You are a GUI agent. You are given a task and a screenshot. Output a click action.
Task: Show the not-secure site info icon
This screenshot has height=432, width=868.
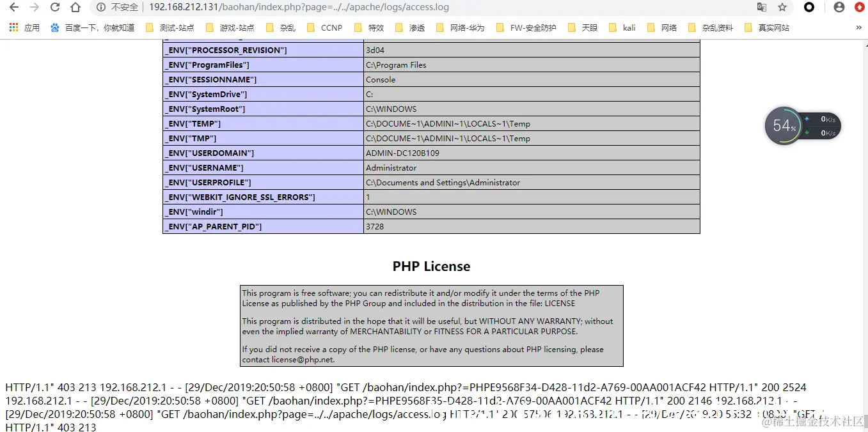[101, 8]
